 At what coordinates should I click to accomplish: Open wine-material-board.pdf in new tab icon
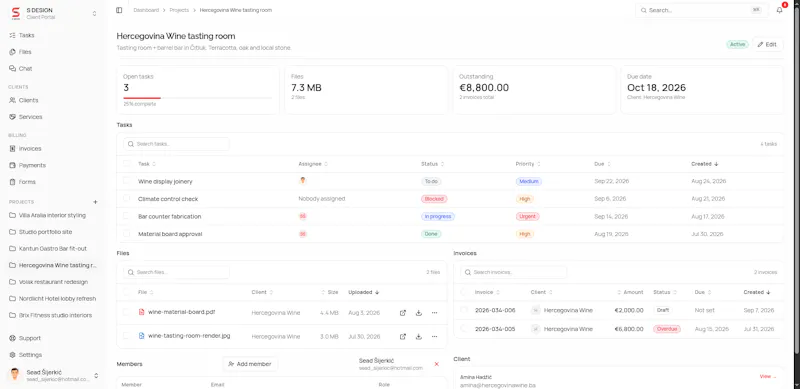point(403,313)
